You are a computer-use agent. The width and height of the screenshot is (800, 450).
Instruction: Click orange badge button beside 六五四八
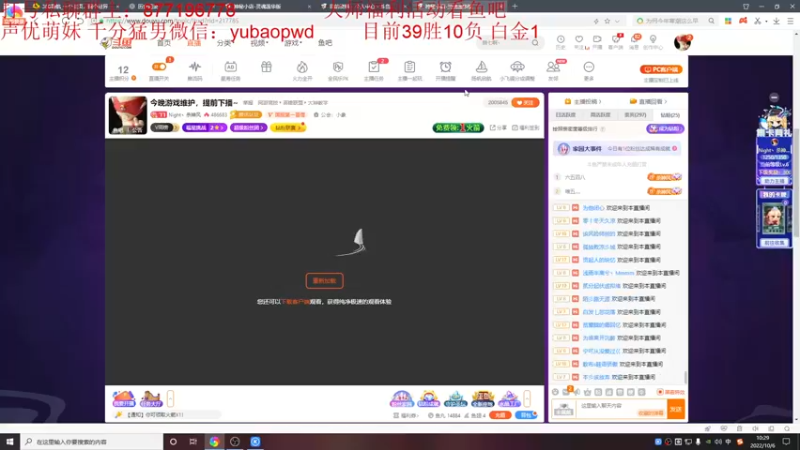point(664,177)
